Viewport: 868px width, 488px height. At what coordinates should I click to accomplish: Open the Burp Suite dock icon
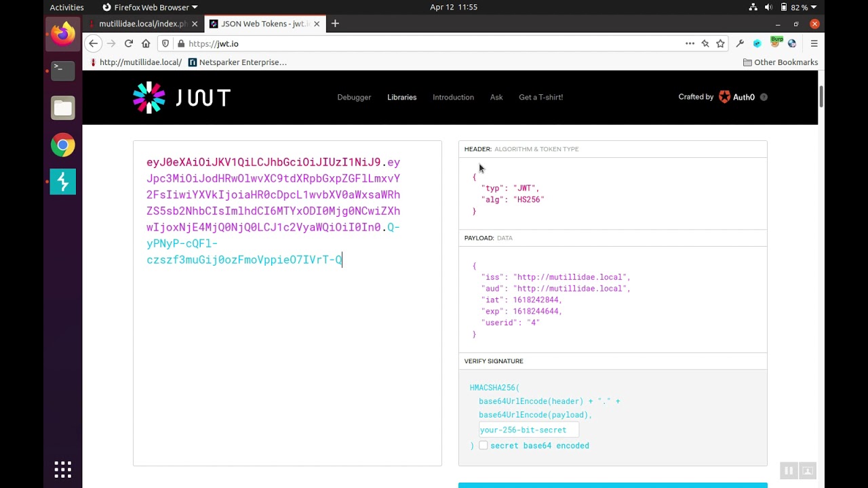pyautogui.click(x=63, y=182)
